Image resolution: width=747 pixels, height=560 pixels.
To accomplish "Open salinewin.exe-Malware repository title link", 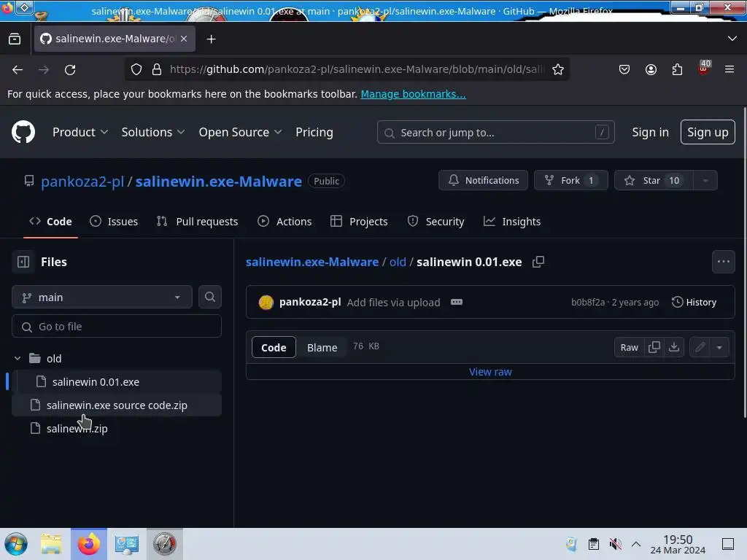I will tap(218, 182).
